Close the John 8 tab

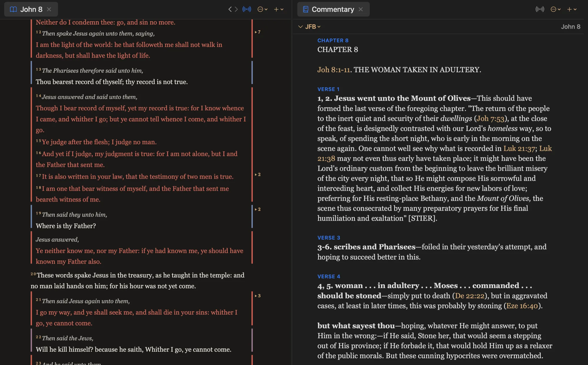[x=49, y=9]
